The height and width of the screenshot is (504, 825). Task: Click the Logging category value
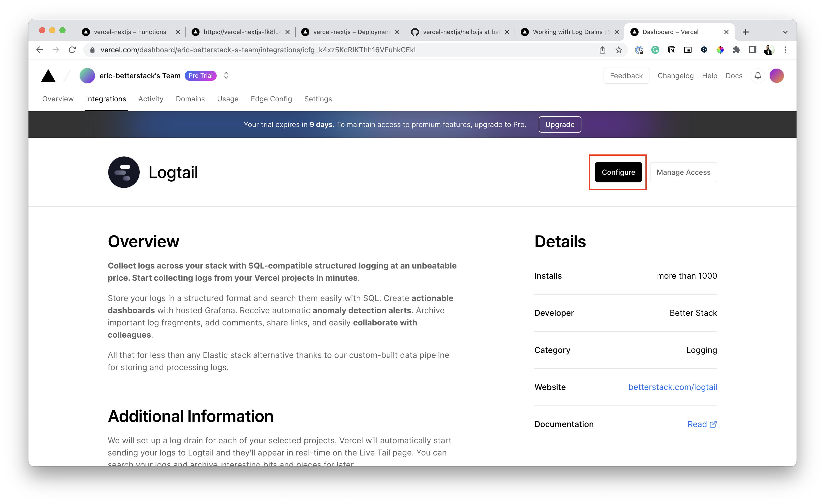point(702,350)
